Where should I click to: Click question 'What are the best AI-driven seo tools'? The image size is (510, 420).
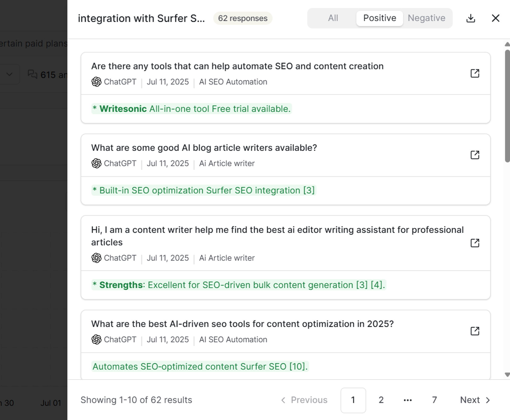point(242,324)
